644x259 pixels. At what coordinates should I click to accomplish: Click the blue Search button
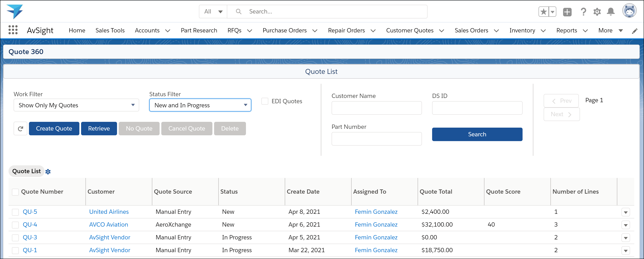[477, 134]
